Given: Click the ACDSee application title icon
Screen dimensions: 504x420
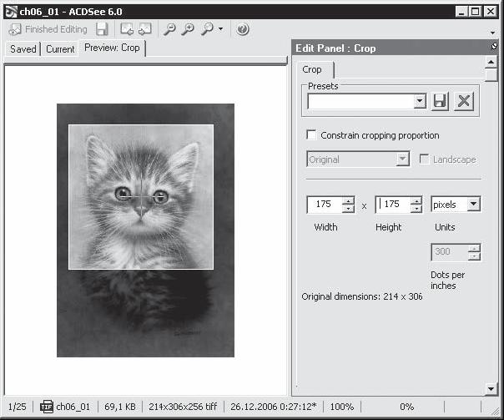Looking at the screenshot, I should [x=11, y=12].
